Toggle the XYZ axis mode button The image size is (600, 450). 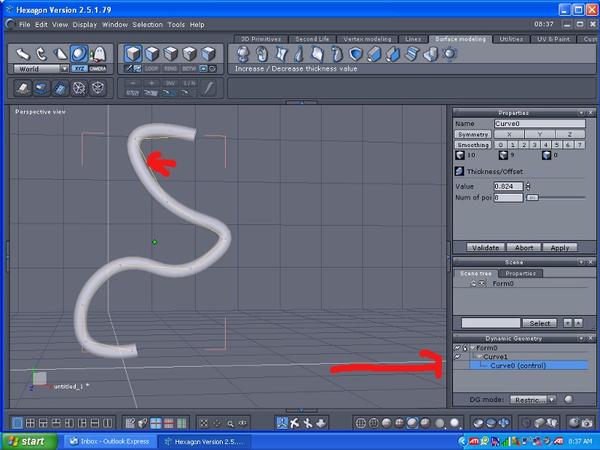[80, 69]
